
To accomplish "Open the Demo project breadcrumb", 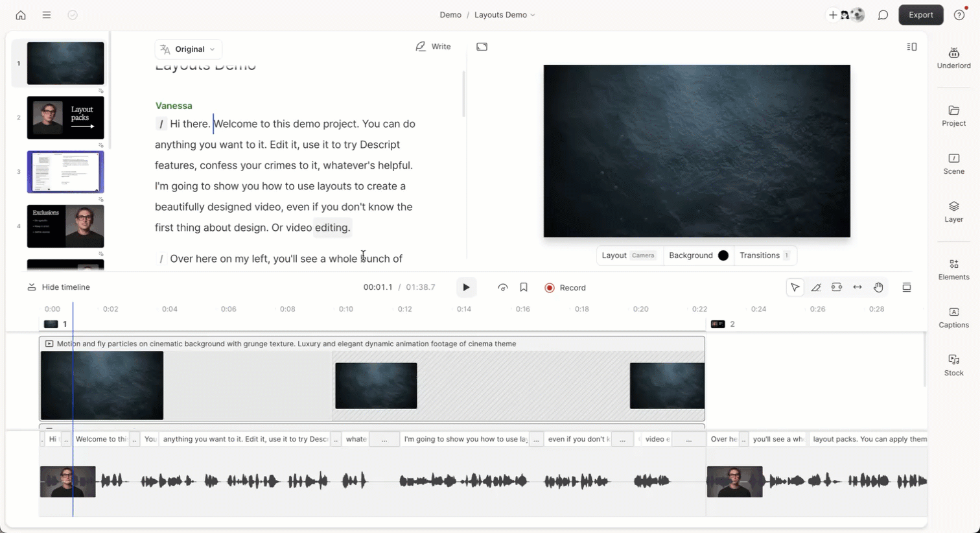I will [x=450, y=15].
